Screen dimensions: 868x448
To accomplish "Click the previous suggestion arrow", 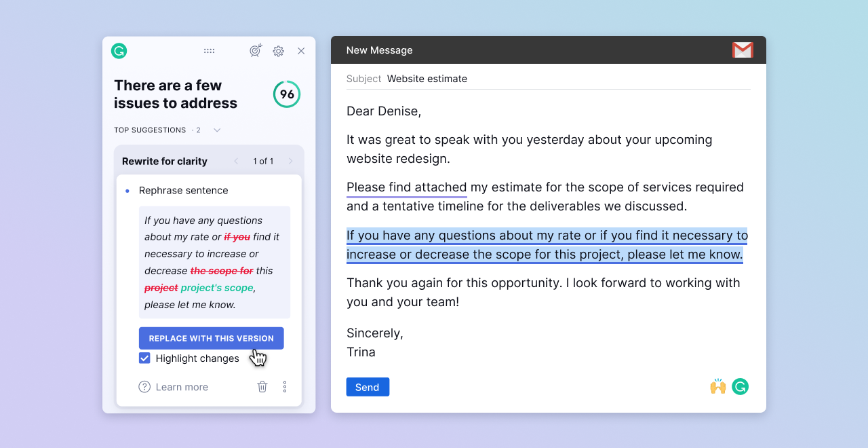I will (235, 161).
